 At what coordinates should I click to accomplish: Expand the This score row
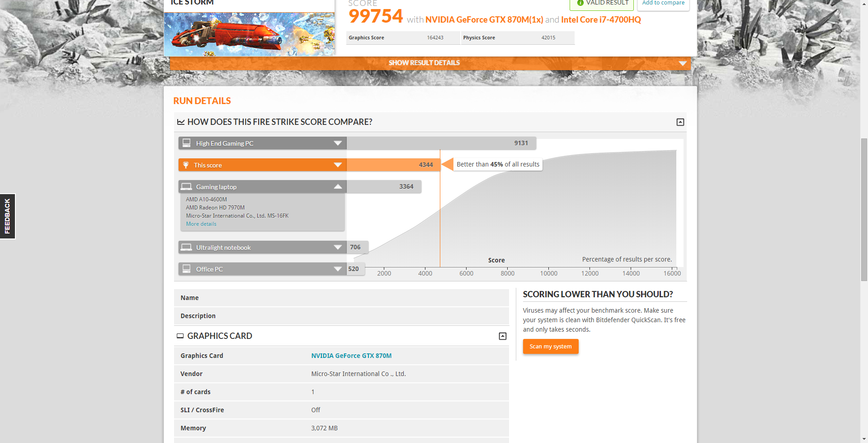click(263, 165)
